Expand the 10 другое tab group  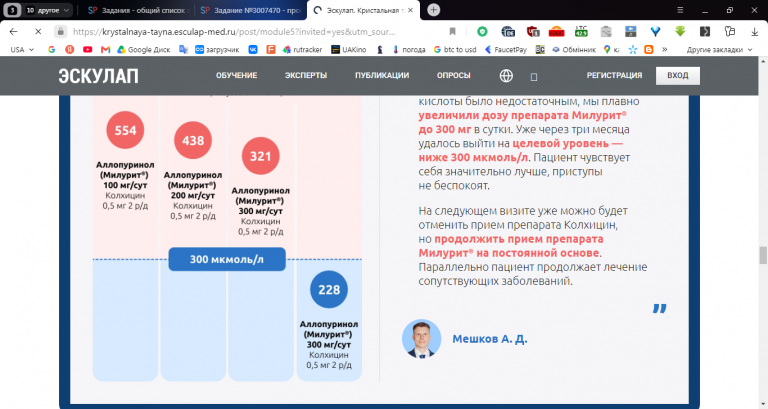click(x=48, y=10)
